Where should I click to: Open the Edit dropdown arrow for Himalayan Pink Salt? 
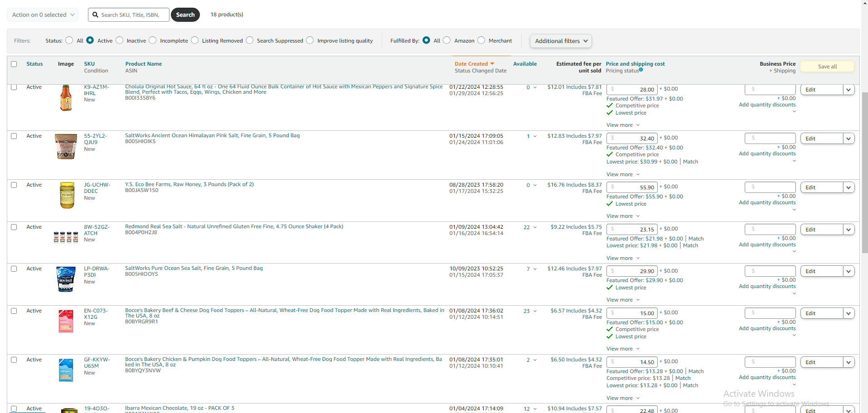pos(849,139)
